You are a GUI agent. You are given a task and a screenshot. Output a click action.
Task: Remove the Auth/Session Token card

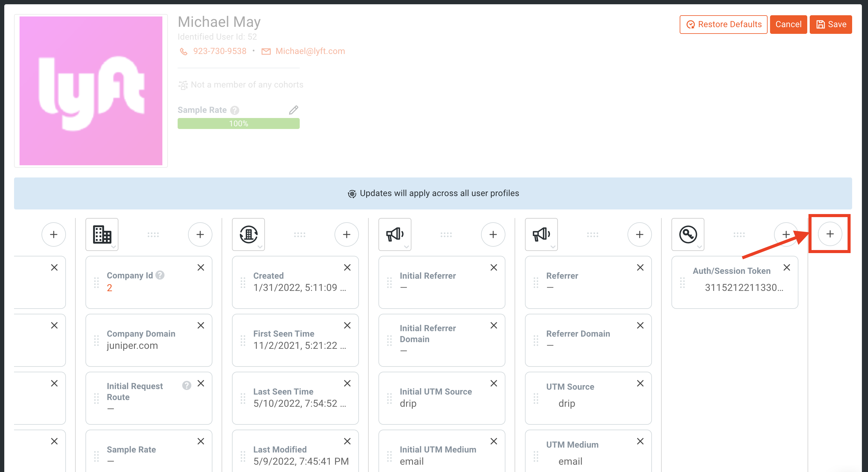tap(787, 267)
